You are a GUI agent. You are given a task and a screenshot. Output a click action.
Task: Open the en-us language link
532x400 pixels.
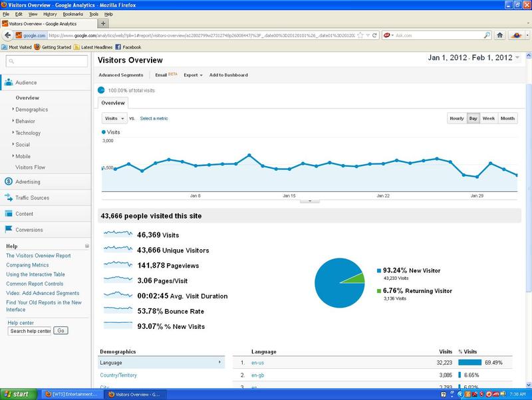click(257, 362)
